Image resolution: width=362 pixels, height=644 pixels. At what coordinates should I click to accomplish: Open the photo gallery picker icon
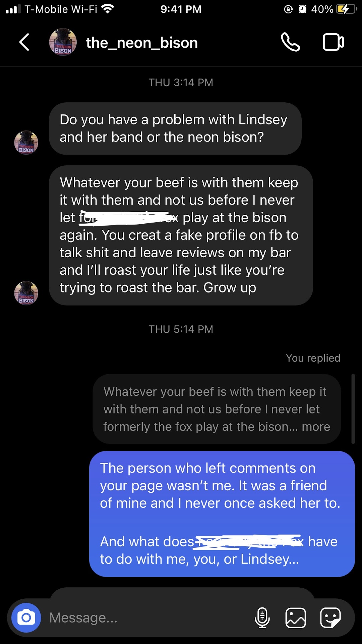tap(295, 618)
